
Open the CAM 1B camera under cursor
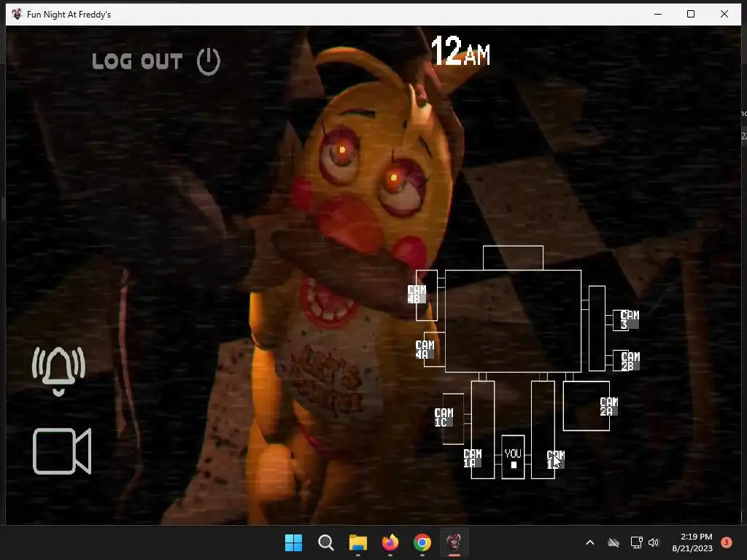pyautogui.click(x=555, y=459)
